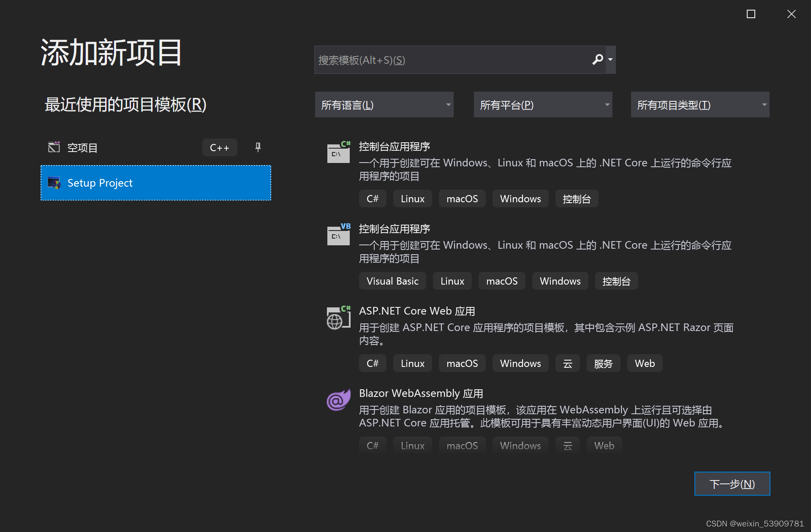Maximize the dialog window
This screenshot has width=811, height=532.
(x=751, y=14)
